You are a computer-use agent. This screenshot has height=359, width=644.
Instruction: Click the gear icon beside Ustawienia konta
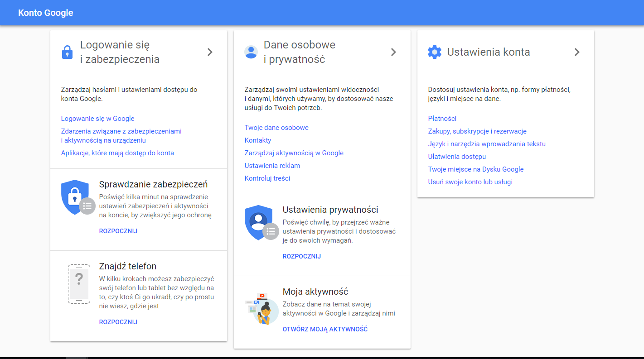[434, 52]
